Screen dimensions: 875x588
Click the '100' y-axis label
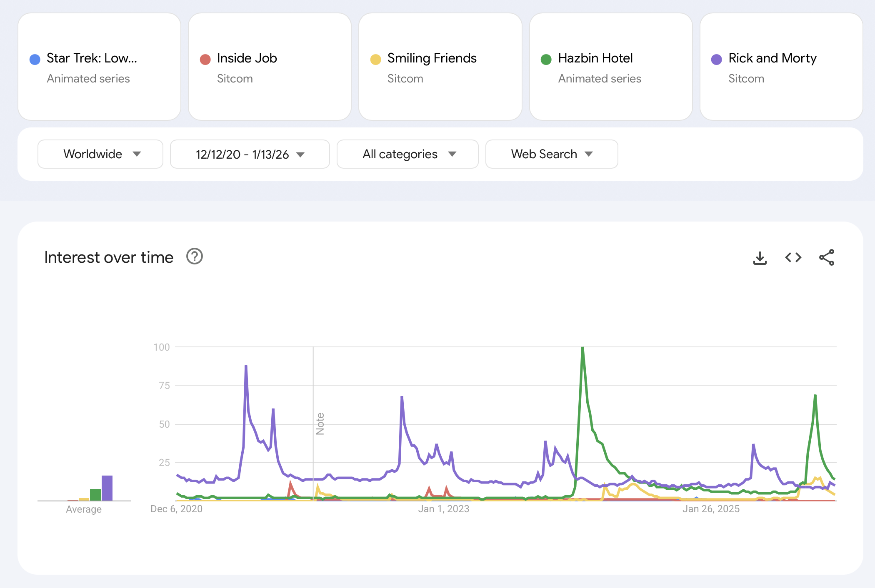pos(162,347)
